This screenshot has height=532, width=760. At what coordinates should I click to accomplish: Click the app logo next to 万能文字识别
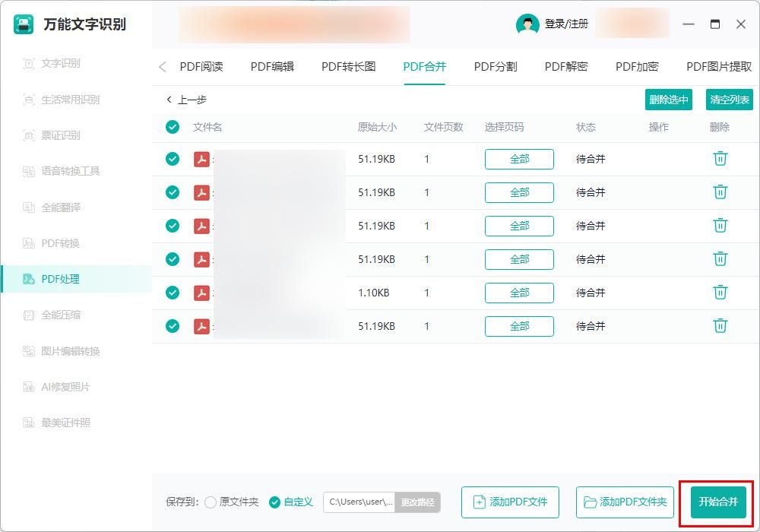point(24,24)
